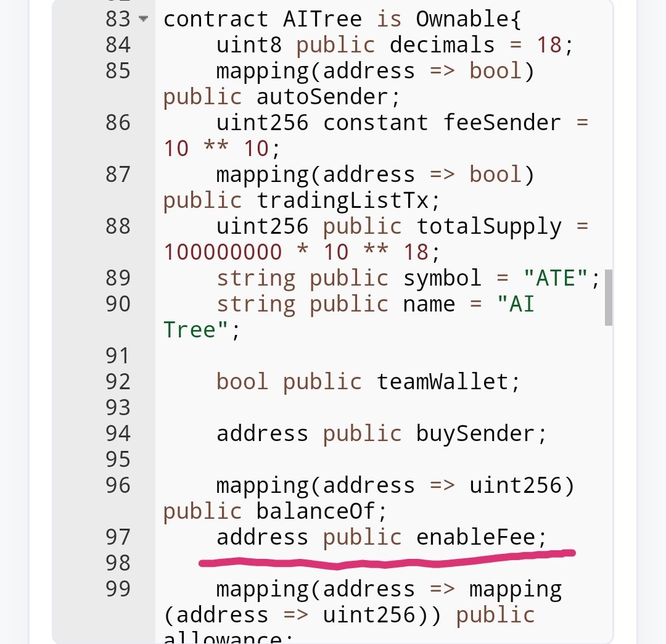The height and width of the screenshot is (644, 666).
Task: Click 'teamWallet' variable name
Action: (442, 381)
